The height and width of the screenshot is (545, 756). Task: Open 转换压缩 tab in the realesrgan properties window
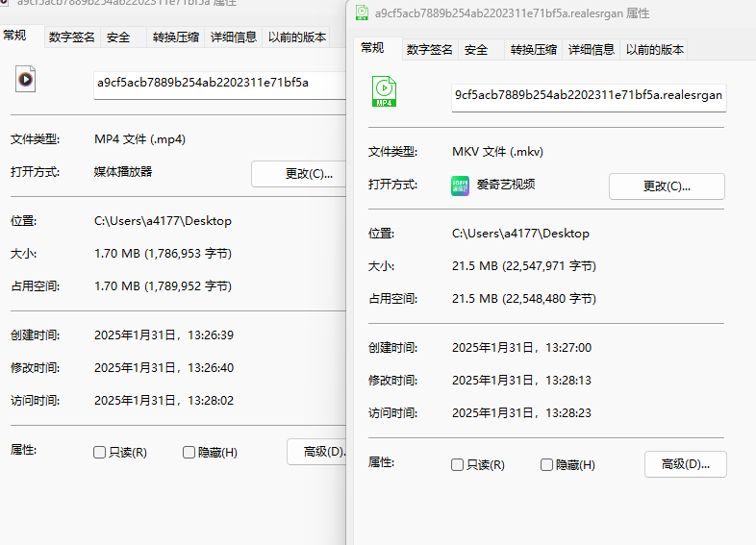pos(533,50)
